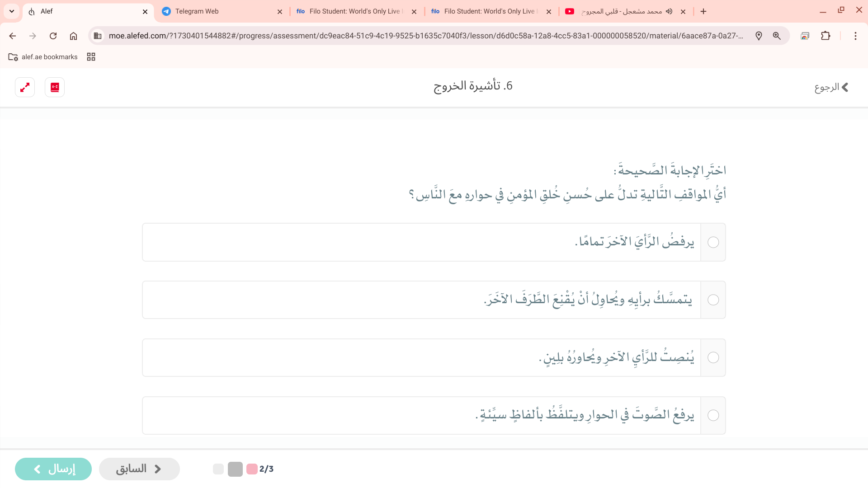Open the extensions puzzle icon
Viewport: 868px width, 488px height.
click(826, 36)
